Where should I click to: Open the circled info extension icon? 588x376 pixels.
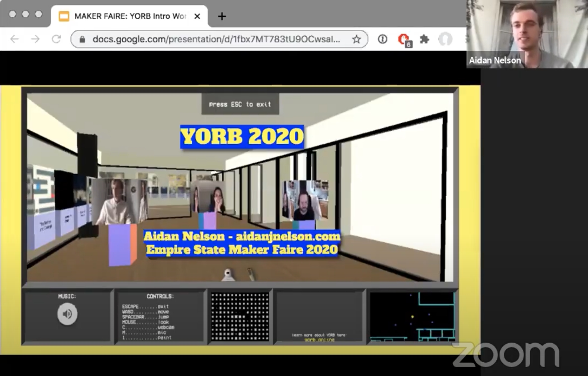point(383,39)
